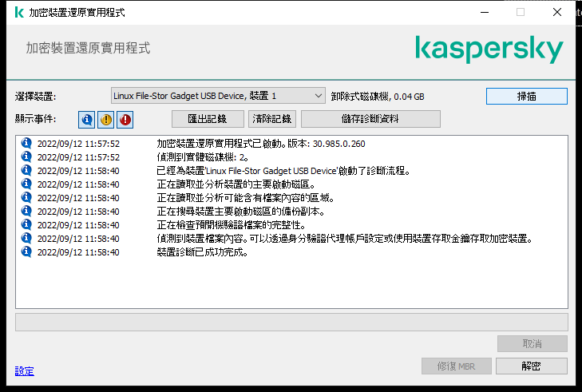The height and width of the screenshot is (392, 582).
Task: Click the empty progress bar below the log
Action: [x=291, y=322]
